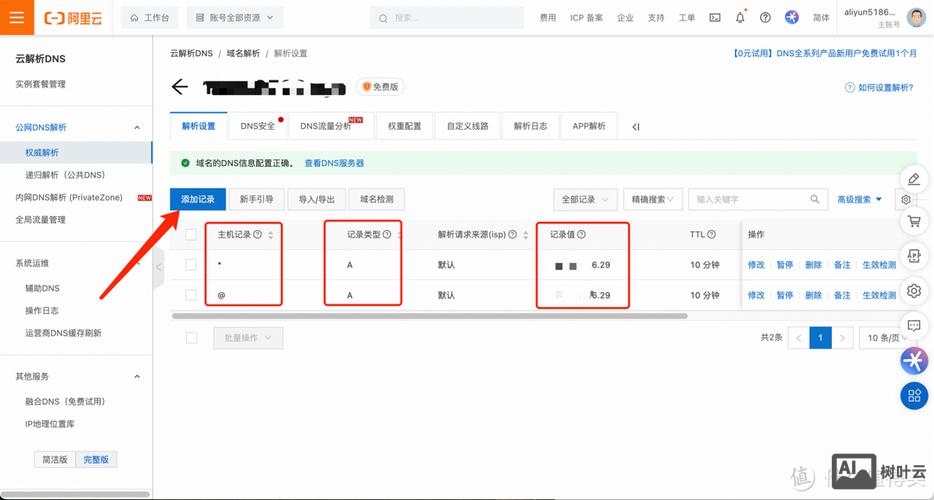Click the top search box

[x=447, y=18]
